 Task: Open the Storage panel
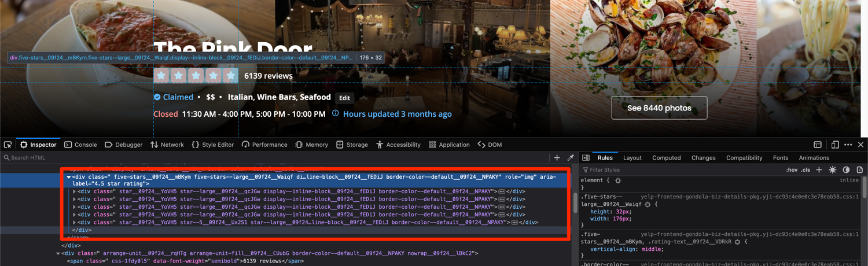point(351,145)
